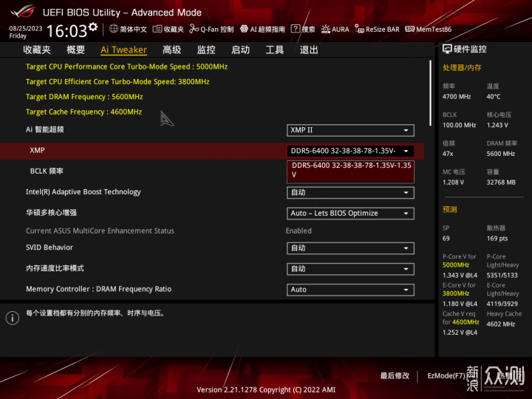The image size is (532, 399).
Task: Open the 监控 tab
Action: pos(206,50)
